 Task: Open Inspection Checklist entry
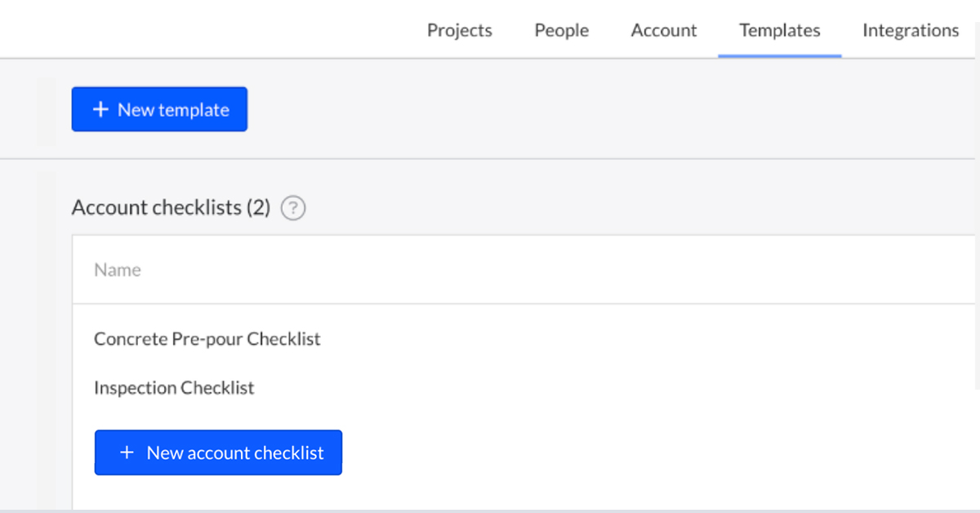click(x=174, y=387)
